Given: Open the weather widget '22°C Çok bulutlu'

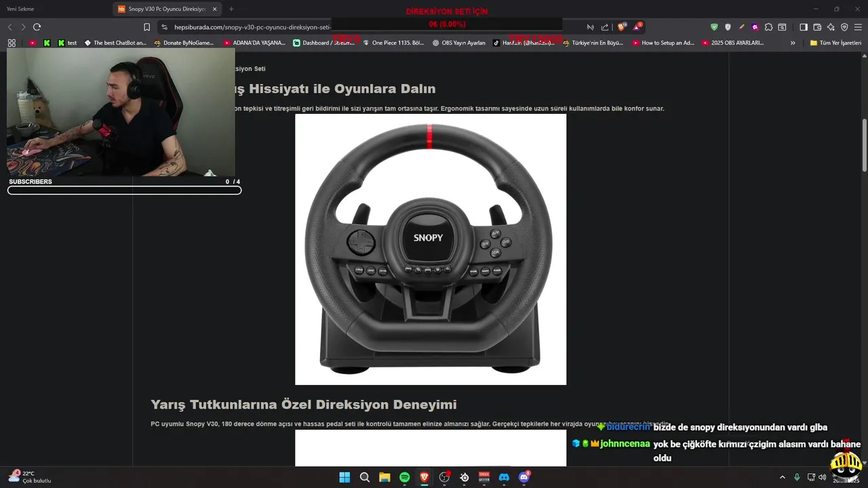Looking at the screenshot, I should [31, 477].
